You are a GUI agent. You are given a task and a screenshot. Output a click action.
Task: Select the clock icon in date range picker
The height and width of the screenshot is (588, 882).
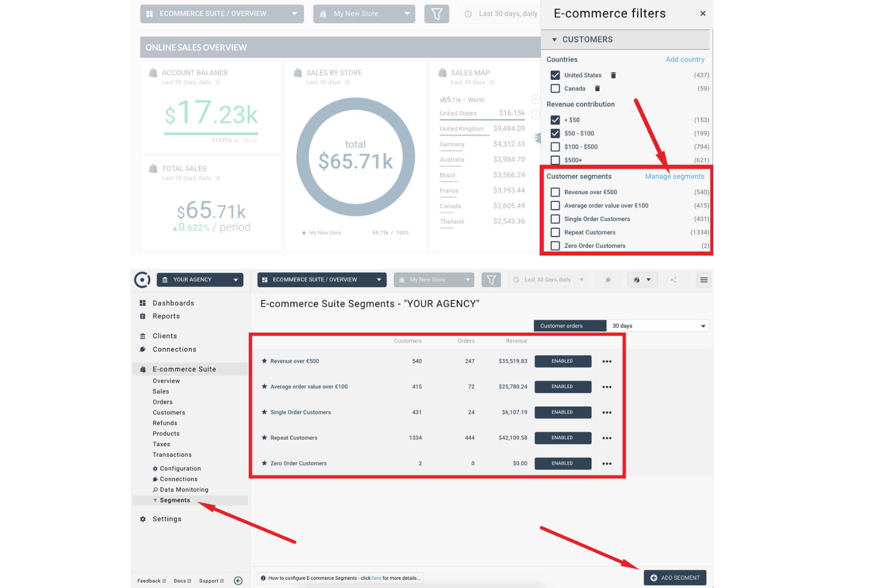[x=516, y=279]
